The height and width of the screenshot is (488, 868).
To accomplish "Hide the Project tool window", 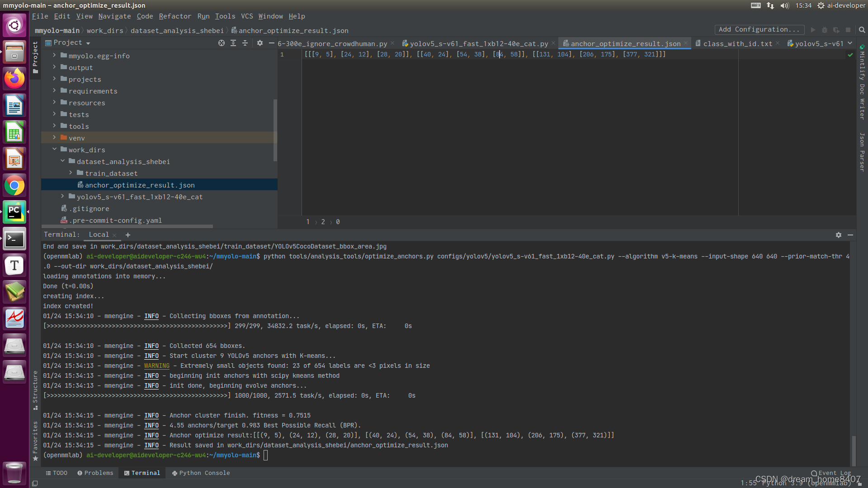I will (x=272, y=43).
